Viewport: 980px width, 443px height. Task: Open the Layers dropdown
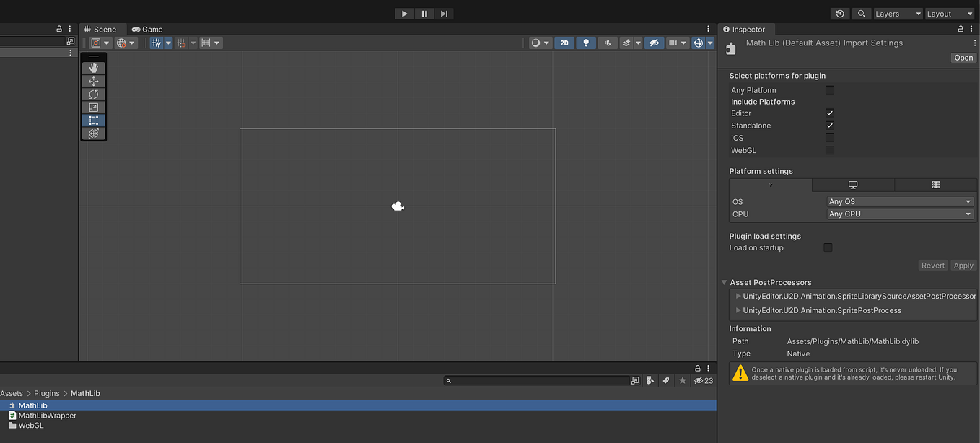pos(898,13)
